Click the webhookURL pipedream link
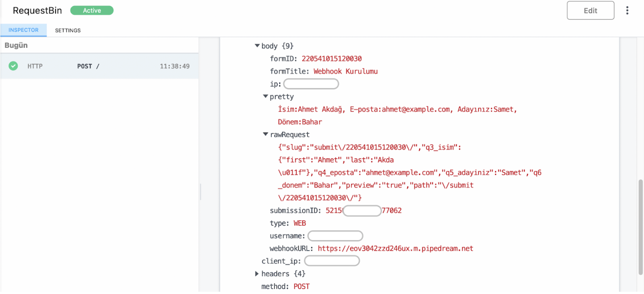Screen dimensions: 644x294 395,249
